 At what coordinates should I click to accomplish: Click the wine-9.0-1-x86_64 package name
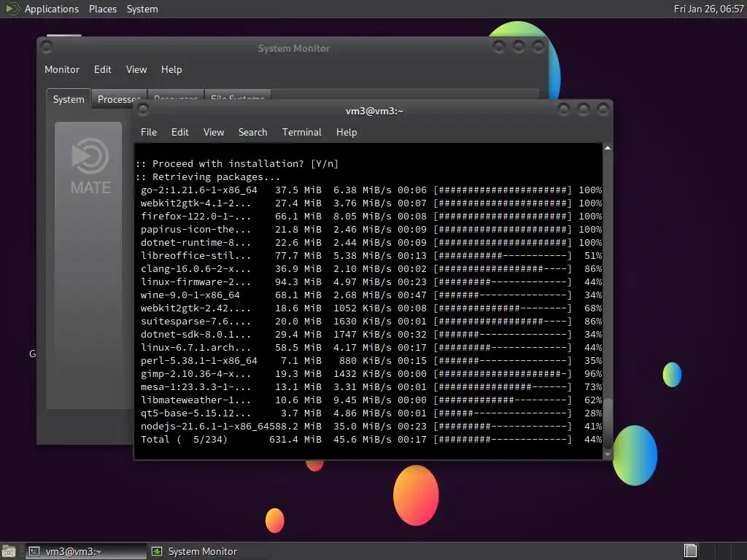click(190, 295)
